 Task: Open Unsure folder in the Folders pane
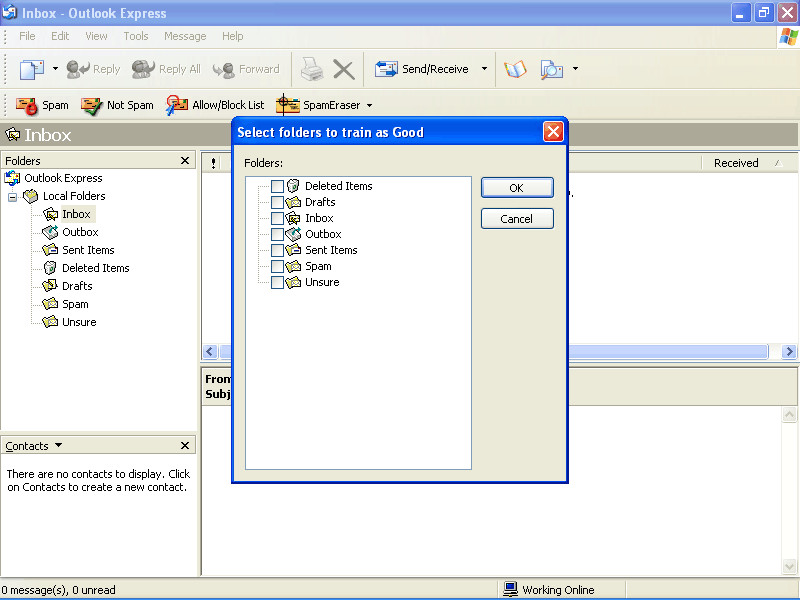pos(79,322)
